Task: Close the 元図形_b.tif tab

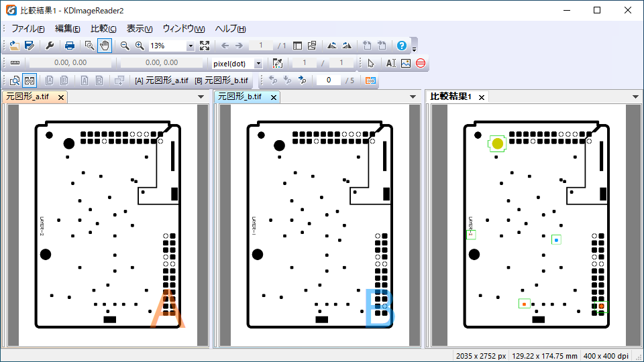Action: (x=273, y=97)
